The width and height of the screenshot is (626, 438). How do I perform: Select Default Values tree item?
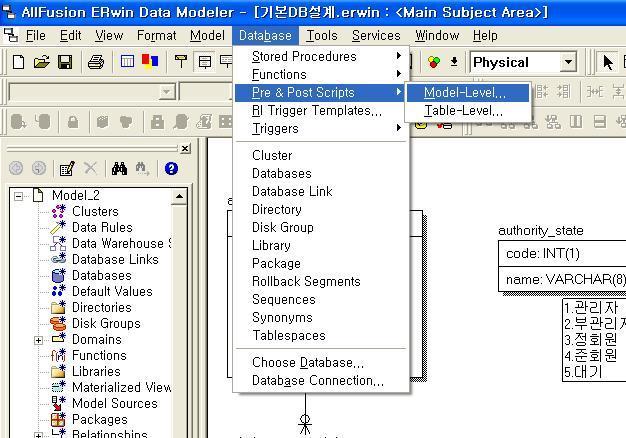click(112, 291)
